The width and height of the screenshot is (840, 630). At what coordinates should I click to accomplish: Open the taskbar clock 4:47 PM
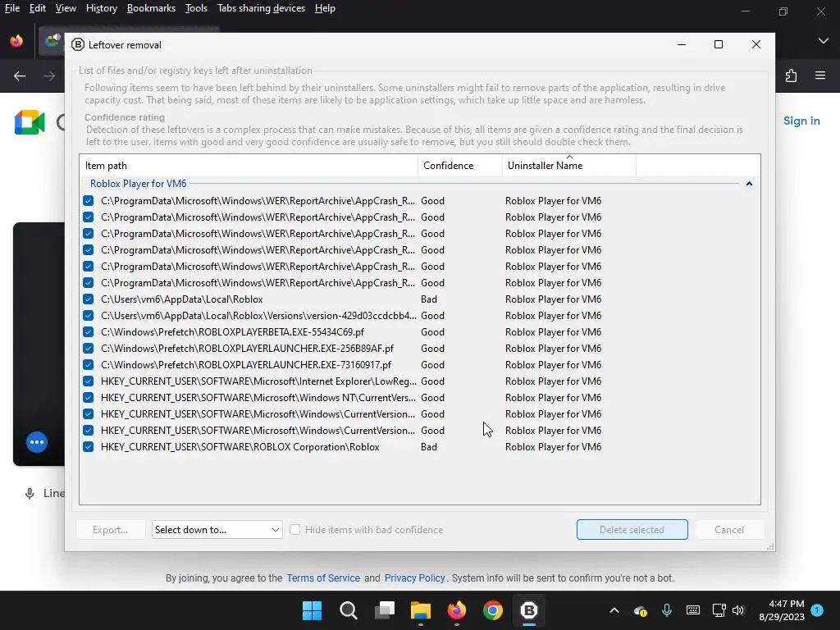[x=782, y=610]
